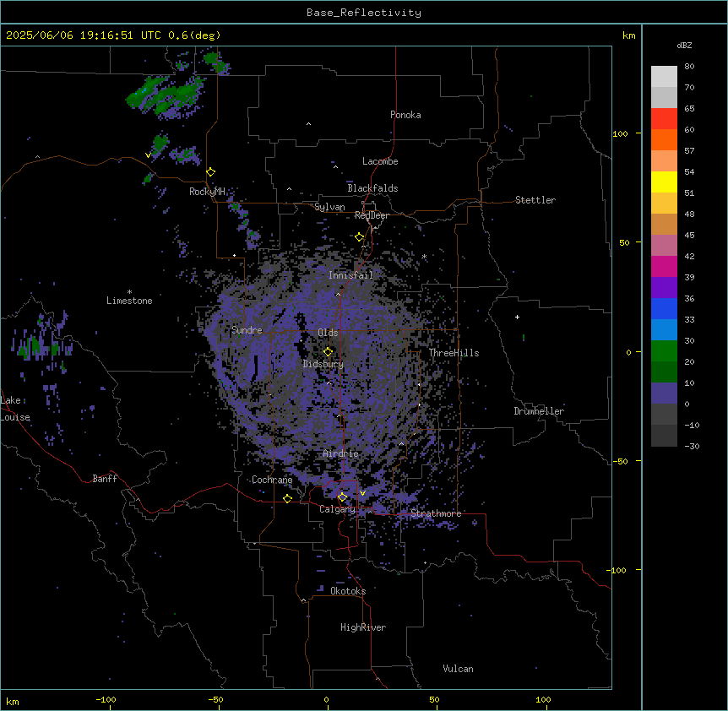
Task: Click the Blackfalds city label
Action: [x=372, y=188]
